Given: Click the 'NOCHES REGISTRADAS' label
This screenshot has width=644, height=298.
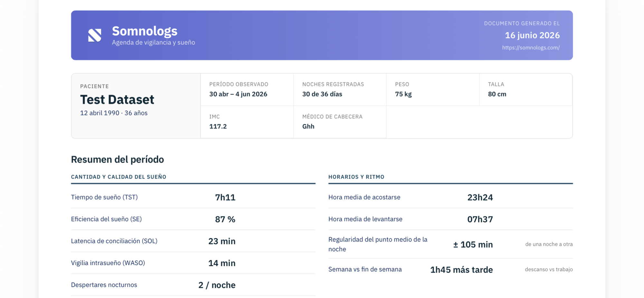Looking at the screenshot, I should pos(333,84).
